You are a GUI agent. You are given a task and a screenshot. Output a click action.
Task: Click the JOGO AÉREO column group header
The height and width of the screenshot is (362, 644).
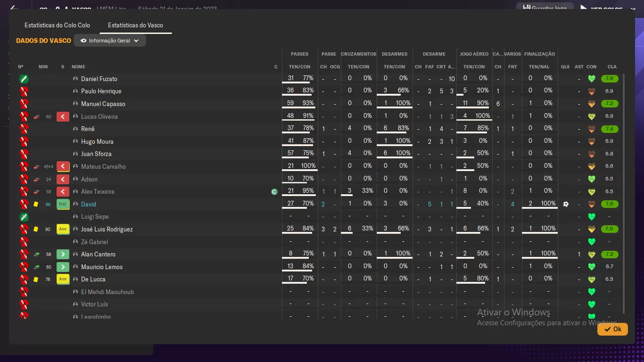click(x=474, y=54)
